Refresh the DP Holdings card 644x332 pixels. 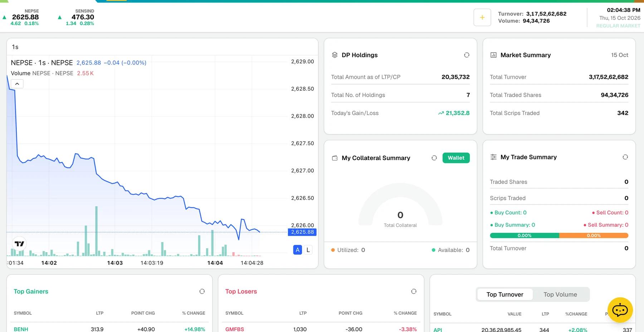[467, 55]
